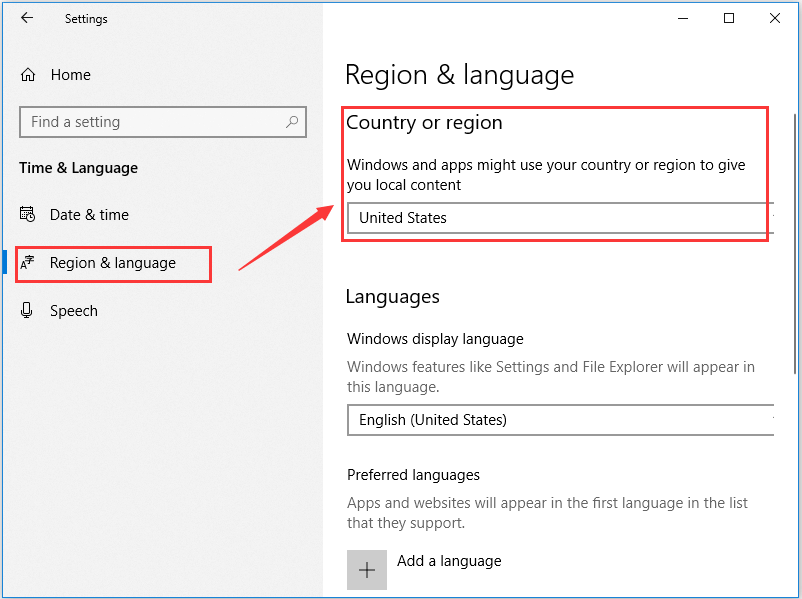802x599 pixels.
Task: Select the Date & time calendar icon
Action: point(29,214)
